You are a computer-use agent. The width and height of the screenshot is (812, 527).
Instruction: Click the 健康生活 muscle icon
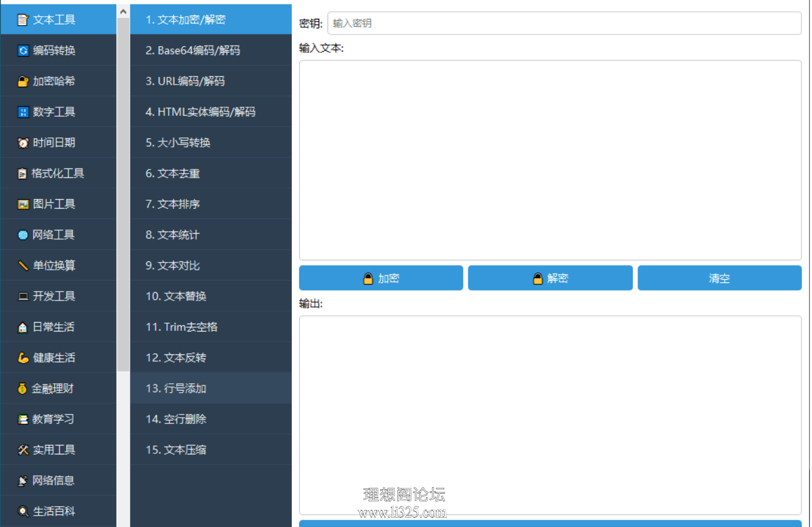[23, 358]
